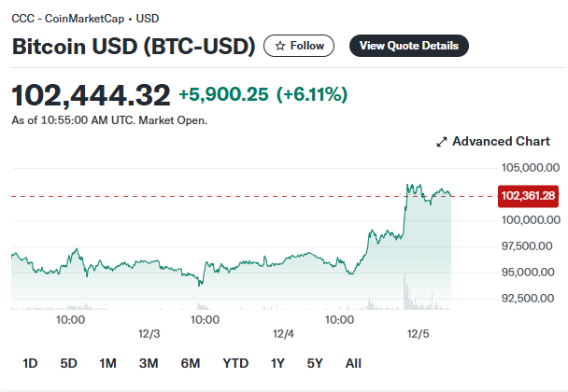Click the tall volume bar spike near 12/5
The image size is (568, 392).
pyautogui.click(x=405, y=291)
